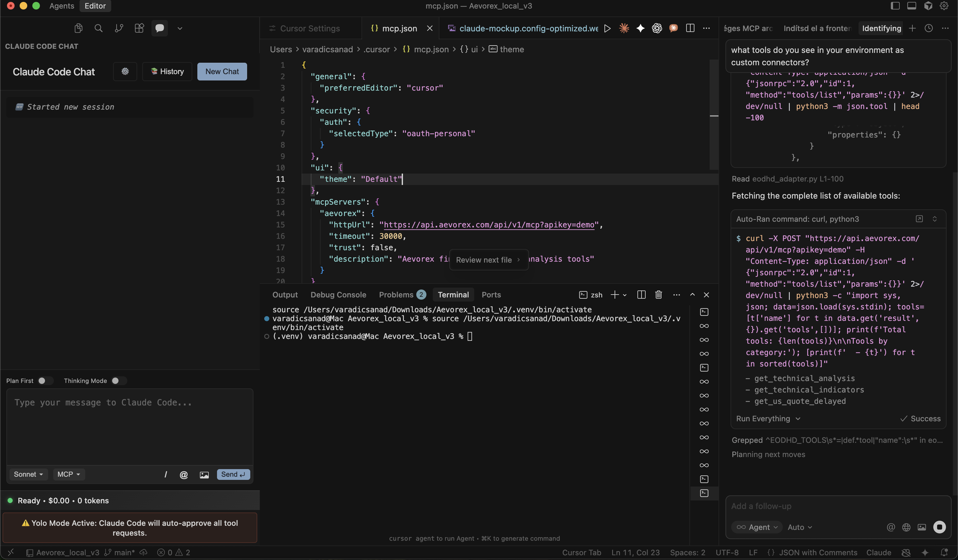Screen dimensions: 958x560
Task: Maximize the terminal panel with the chevron
Action: [x=692, y=295]
